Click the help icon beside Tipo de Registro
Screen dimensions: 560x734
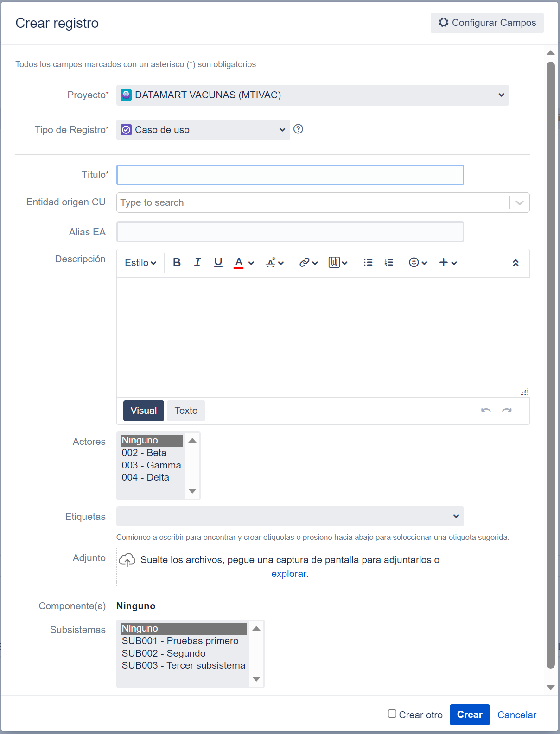[x=299, y=129]
